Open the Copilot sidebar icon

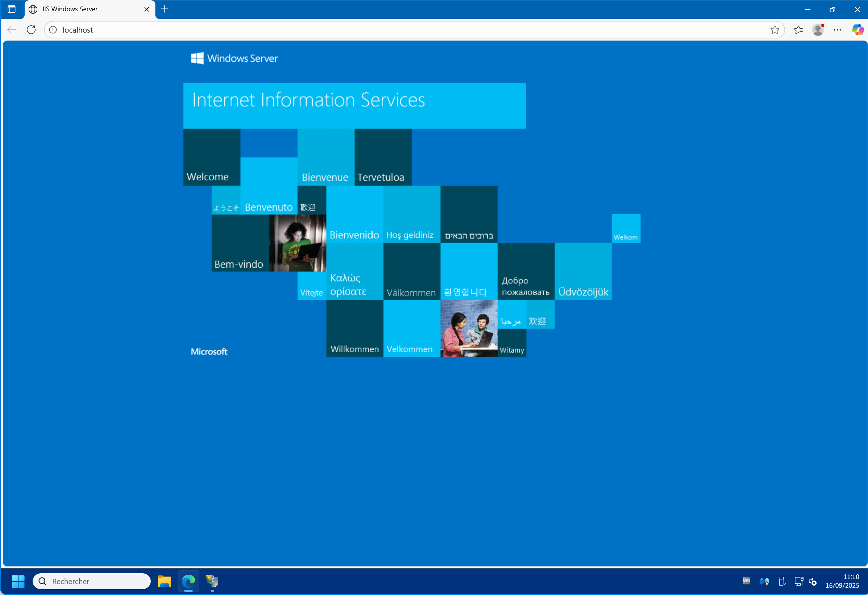coord(857,30)
